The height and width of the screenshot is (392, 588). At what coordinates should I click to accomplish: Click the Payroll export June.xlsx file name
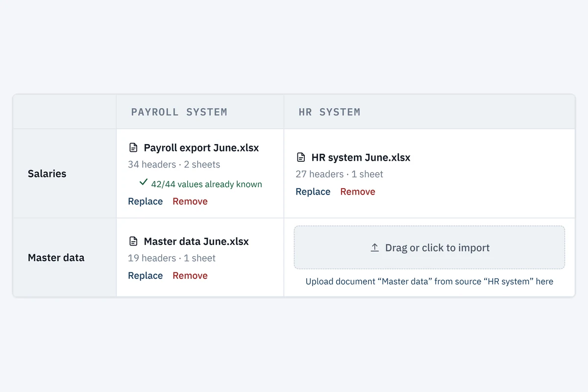point(201,147)
